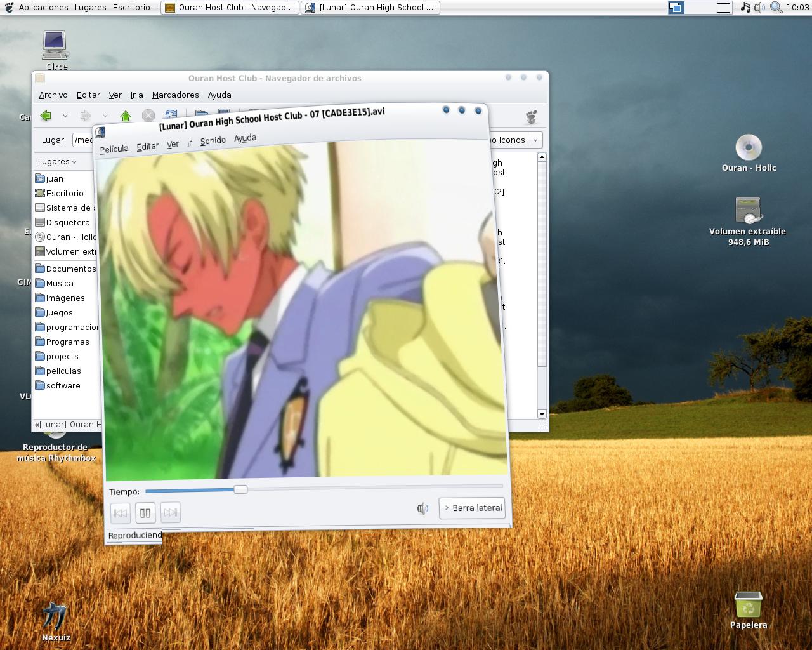Viewport: 812px width, 650px height.
Task: Open the panel volume speaker applet
Action: pos(759,8)
